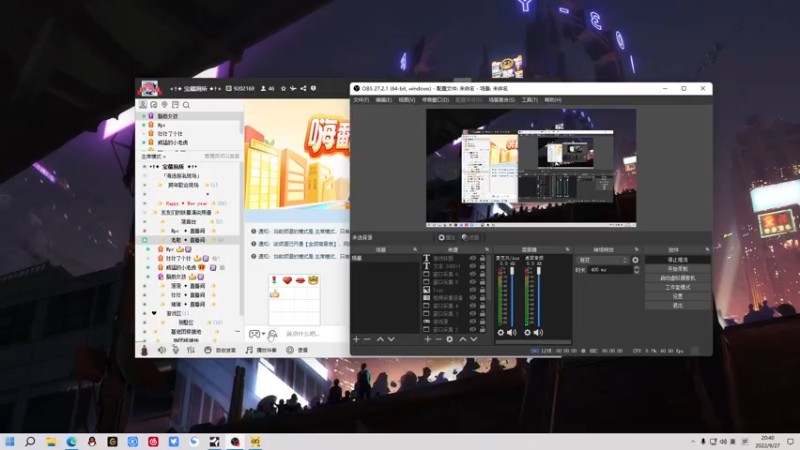Viewport: 800px width, 450px height.
Task: Click the microphone icon in YY bottom bar
Action: pos(176,350)
